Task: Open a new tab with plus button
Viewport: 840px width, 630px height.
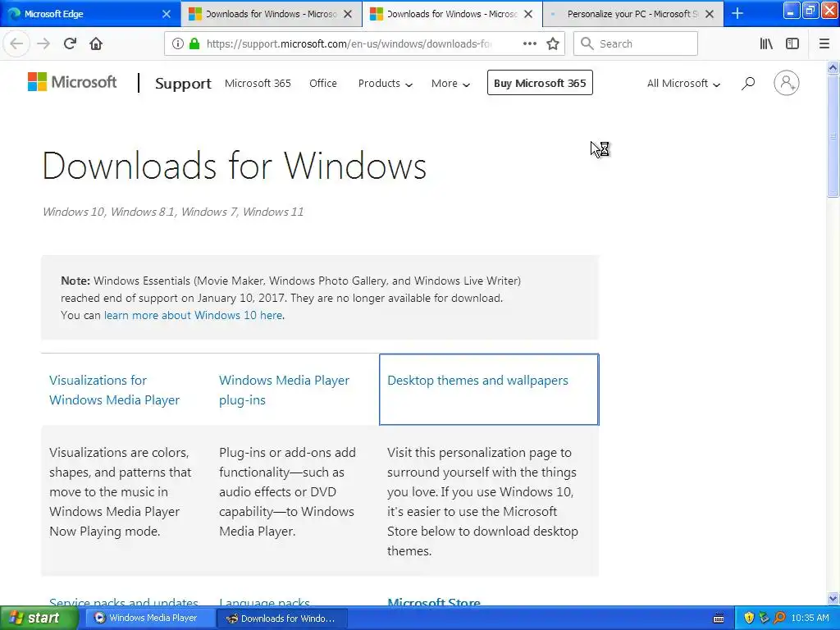Action: point(737,13)
